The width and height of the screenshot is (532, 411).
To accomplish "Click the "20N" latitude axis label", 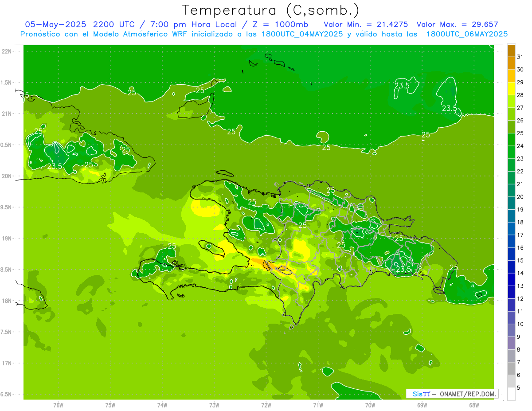I will click(7, 176).
